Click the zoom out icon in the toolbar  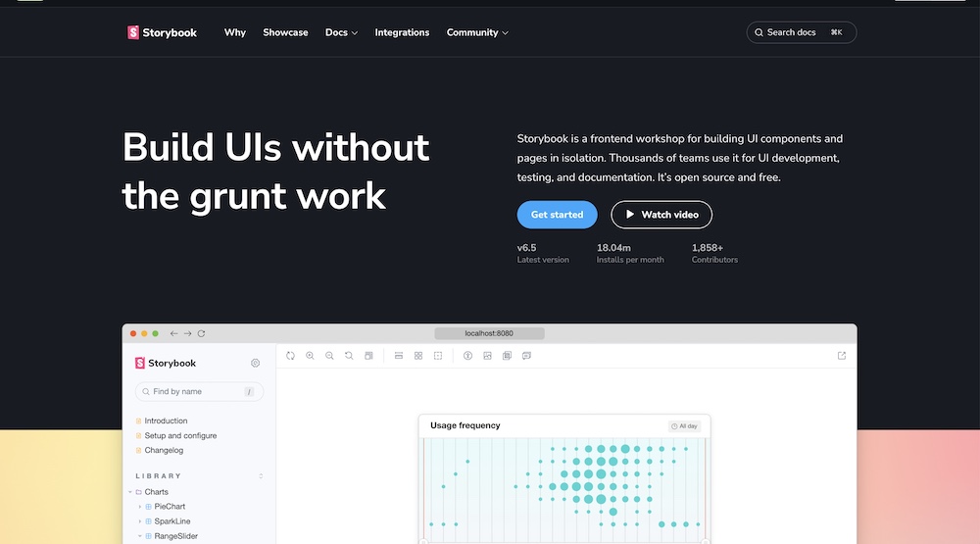pos(329,356)
